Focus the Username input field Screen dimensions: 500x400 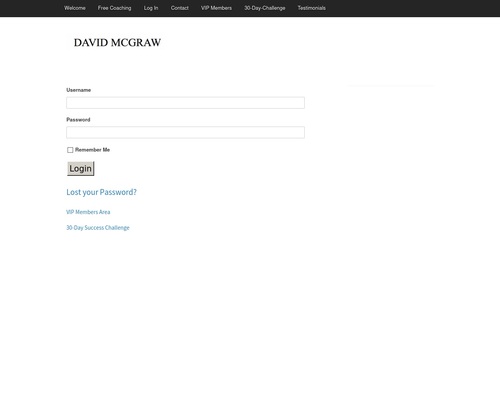(185, 103)
